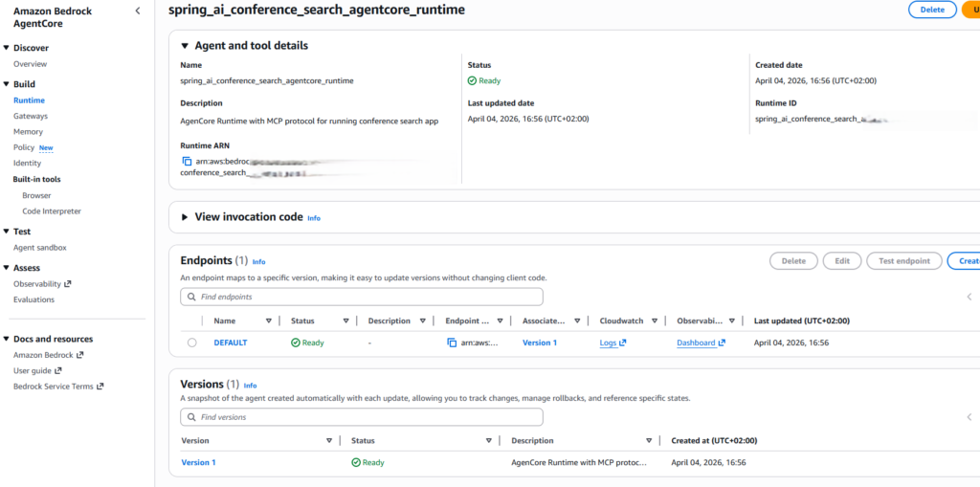980x487 pixels.
Task: Click the Test endpoint button
Action: [903, 260]
